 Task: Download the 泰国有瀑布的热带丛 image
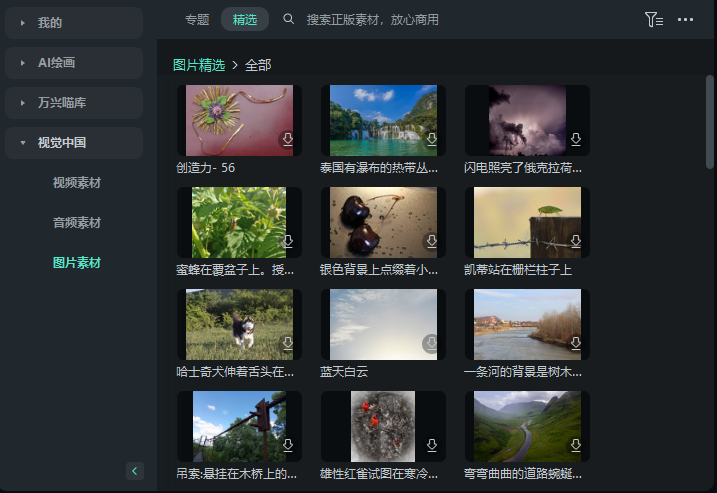432,139
